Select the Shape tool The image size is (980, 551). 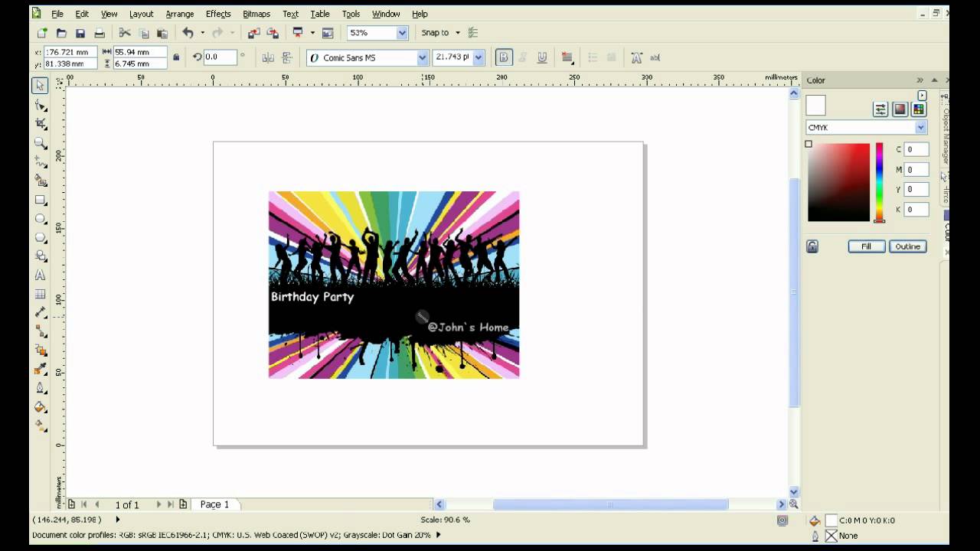tap(40, 105)
